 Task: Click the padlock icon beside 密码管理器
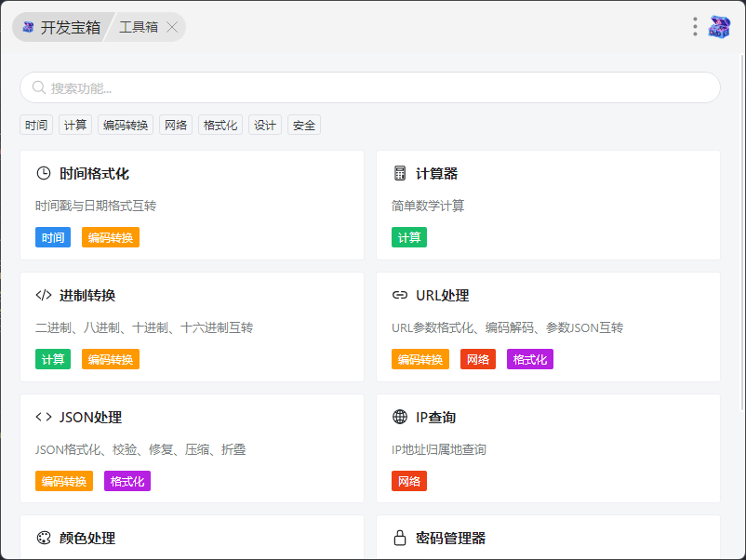400,538
